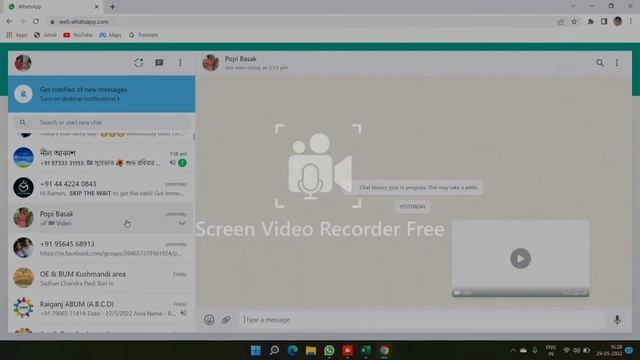Image resolution: width=640 pixels, height=360 pixels.
Task: Open Excel from the taskbar
Action: pos(366,350)
